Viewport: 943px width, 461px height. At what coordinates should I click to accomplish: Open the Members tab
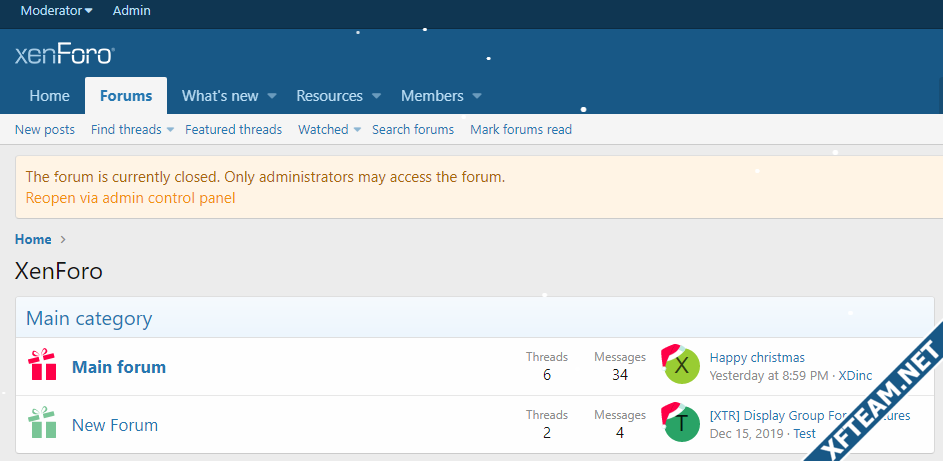pos(432,96)
